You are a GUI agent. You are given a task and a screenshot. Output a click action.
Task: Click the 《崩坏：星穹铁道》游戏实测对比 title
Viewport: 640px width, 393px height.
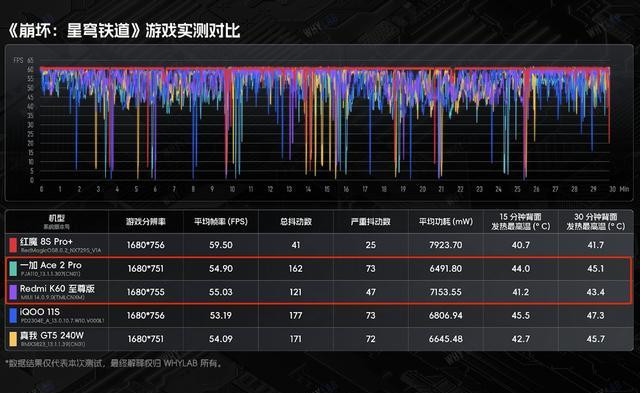(124, 31)
